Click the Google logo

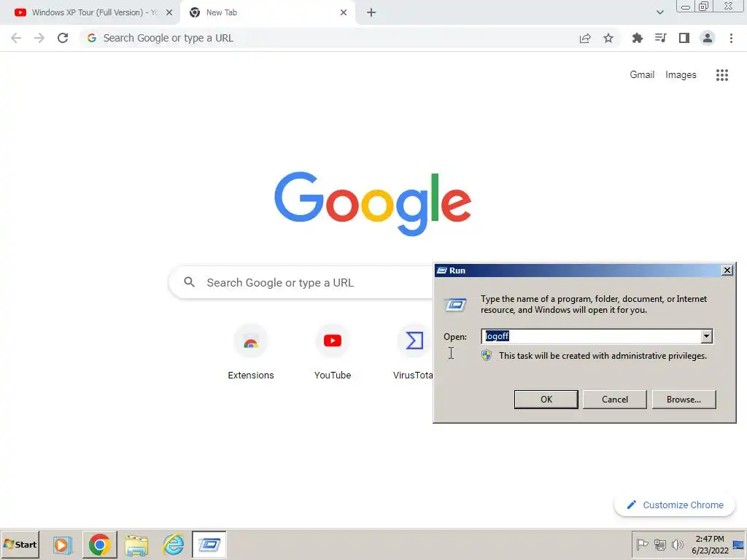point(373,204)
